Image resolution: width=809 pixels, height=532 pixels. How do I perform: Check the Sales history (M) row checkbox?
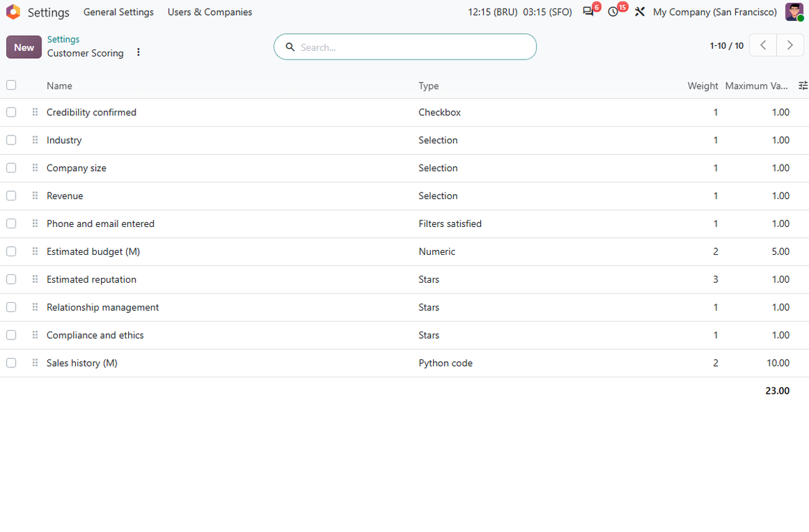11,363
